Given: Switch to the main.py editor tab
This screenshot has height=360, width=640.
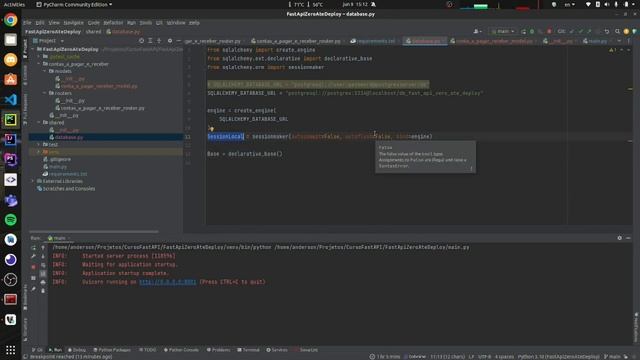Looking at the screenshot, I should click(x=596, y=41).
